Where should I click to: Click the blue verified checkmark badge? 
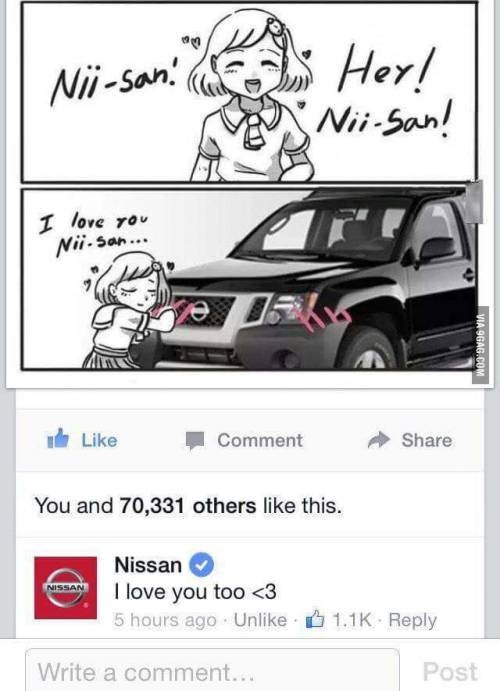point(202,565)
